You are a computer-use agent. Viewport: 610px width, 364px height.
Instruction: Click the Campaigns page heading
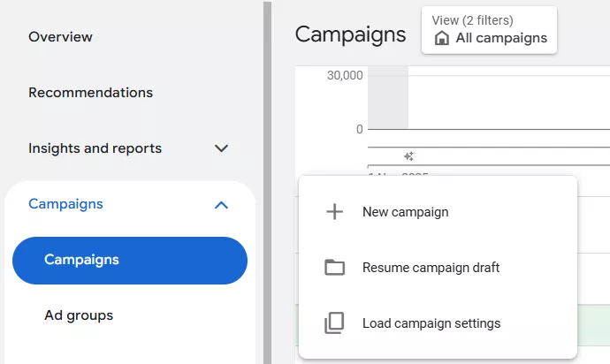pyautogui.click(x=350, y=34)
